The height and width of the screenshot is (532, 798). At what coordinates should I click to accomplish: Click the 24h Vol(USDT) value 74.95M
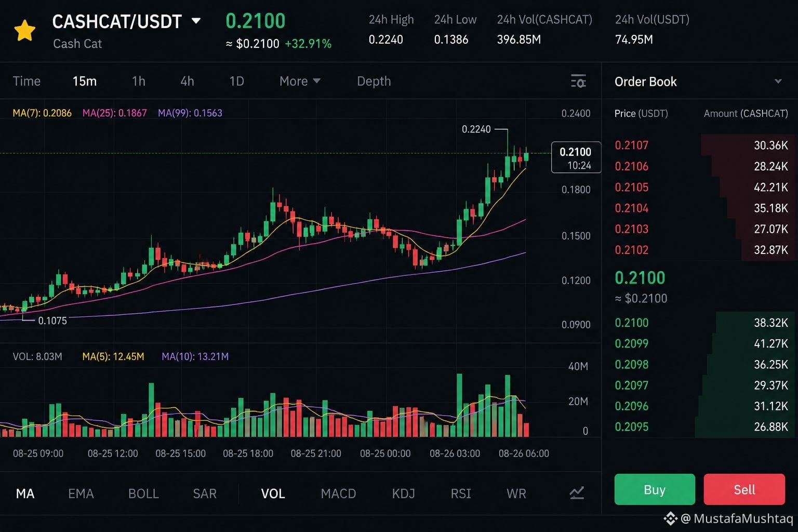click(634, 39)
